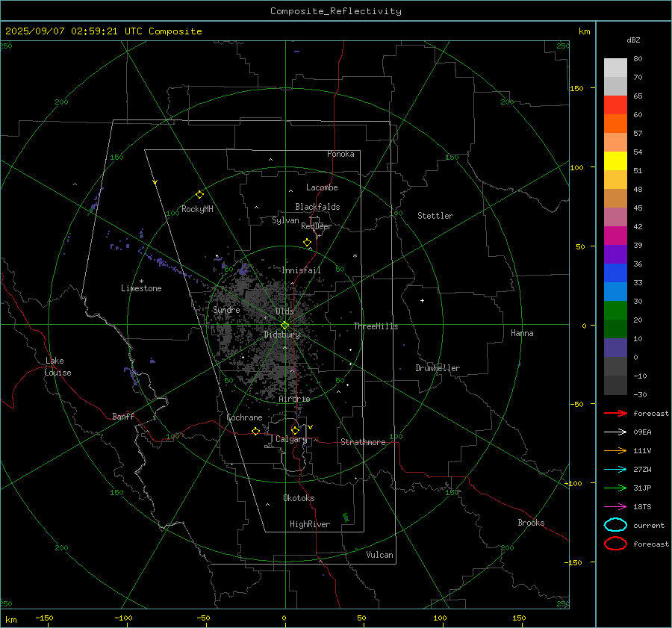Image resolution: width=672 pixels, height=628 pixels.
Task: Select the red forecast ellipse icon
Action: tap(615, 544)
